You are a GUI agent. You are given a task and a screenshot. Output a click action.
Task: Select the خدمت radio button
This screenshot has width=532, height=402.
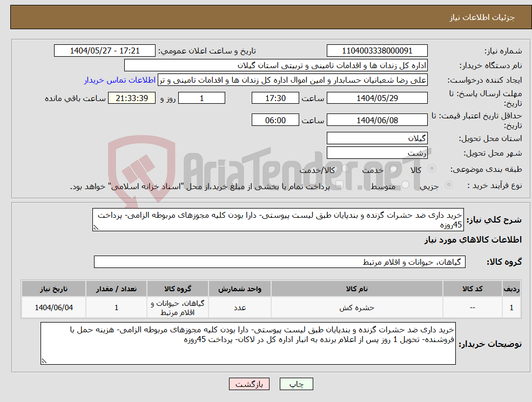[x=394, y=169]
